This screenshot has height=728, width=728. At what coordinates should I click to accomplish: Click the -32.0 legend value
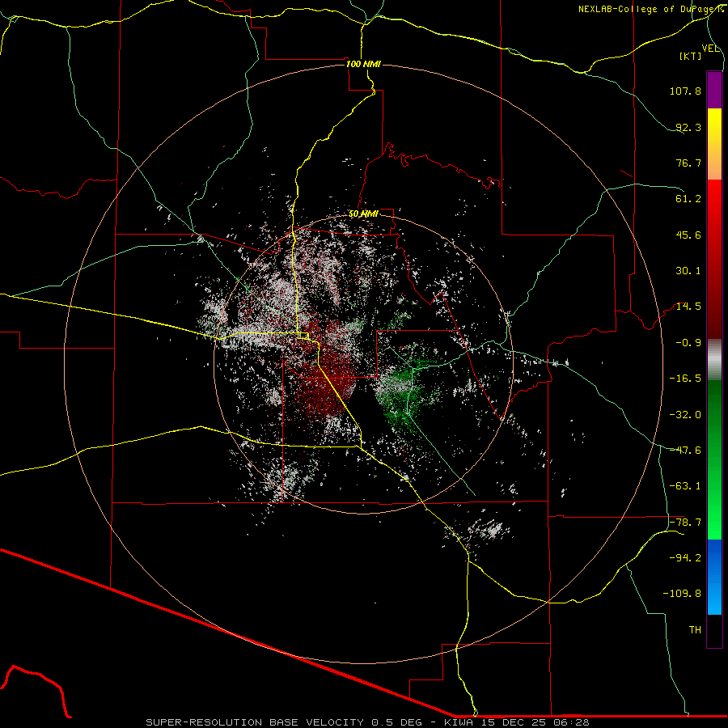point(685,414)
